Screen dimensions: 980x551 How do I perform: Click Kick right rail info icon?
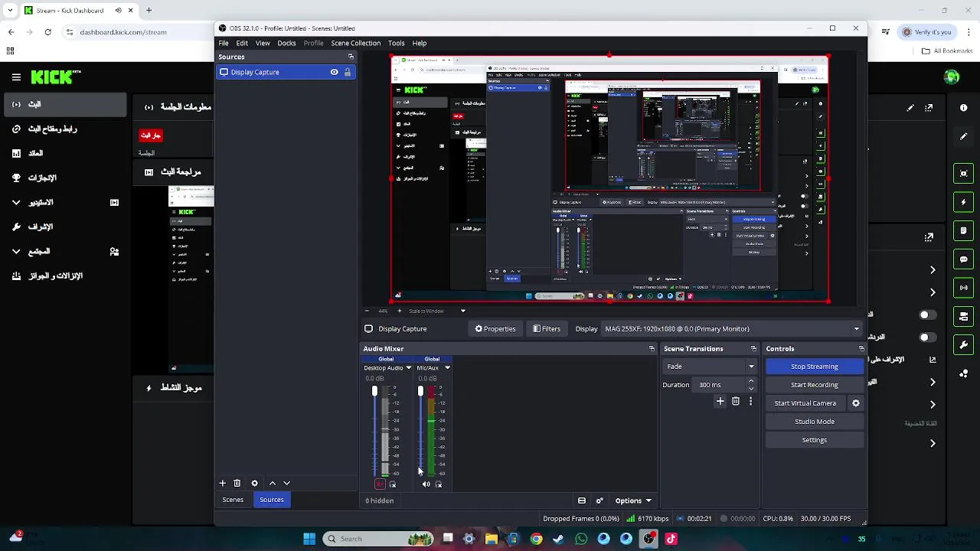point(964,108)
